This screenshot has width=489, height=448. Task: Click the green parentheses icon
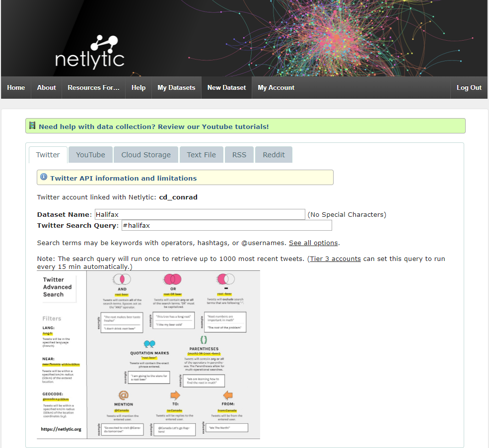click(x=204, y=339)
